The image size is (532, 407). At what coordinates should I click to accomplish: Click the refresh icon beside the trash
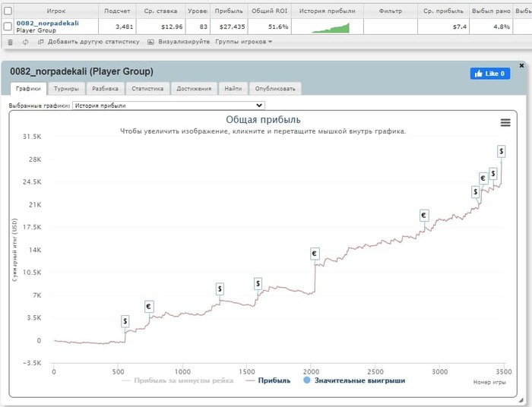pos(25,42)
